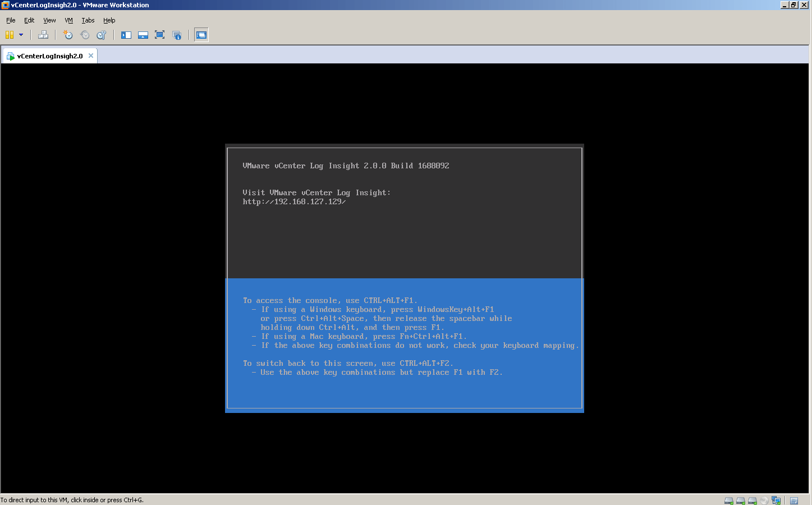
Task: Take a snapshot of the virtual machine
Action: 67,35
